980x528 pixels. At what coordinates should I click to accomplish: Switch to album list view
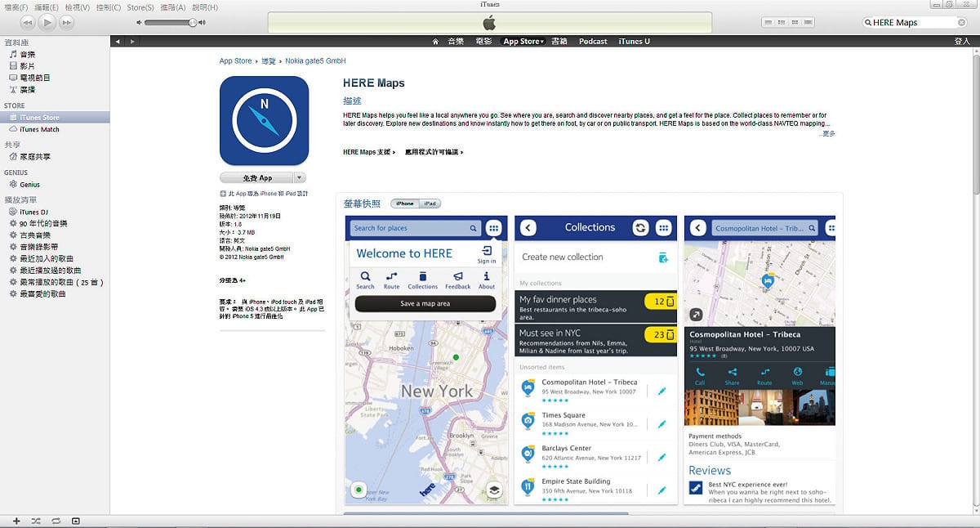coord(783,22)
